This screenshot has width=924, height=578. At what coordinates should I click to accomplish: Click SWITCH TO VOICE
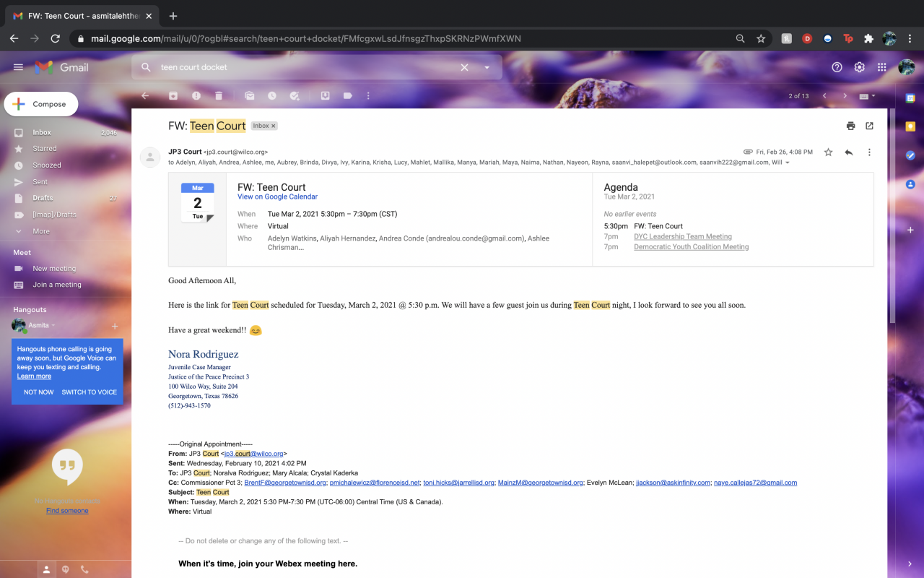tap(90, 392)
